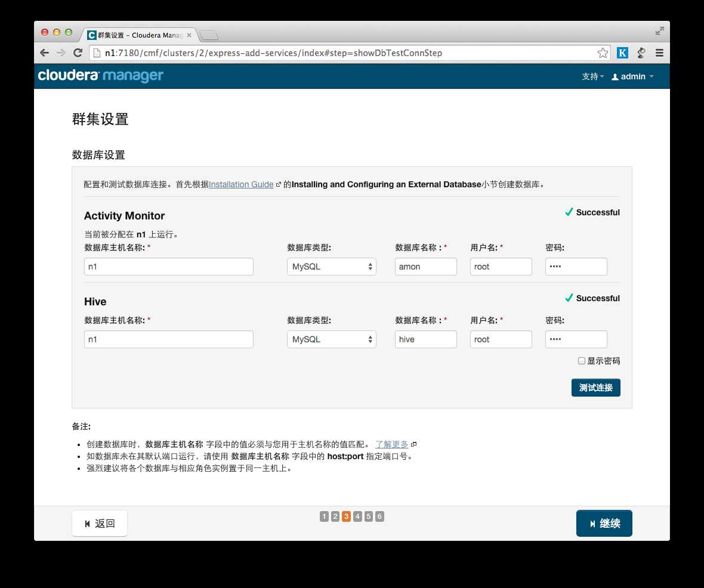Screen dimensions: 704x588
Task: Click the 数据库设置 section heading
Action: pyautogui.click(x=98, y=155)
